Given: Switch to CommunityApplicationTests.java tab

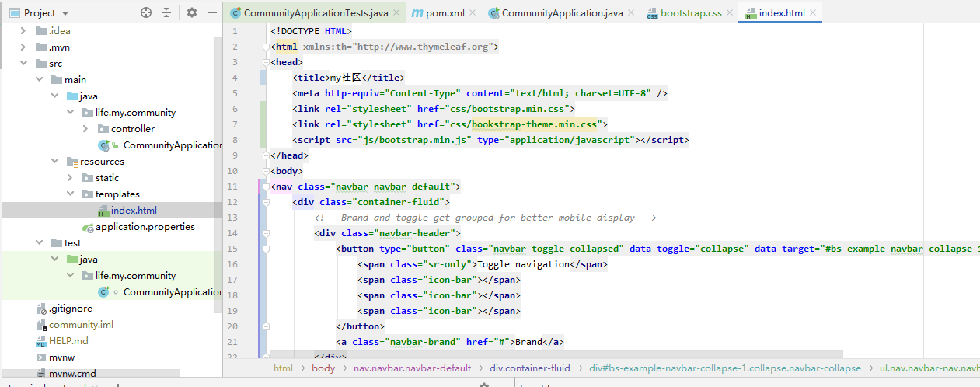Looking at the screenshot, I should click(x=316, y=13).
